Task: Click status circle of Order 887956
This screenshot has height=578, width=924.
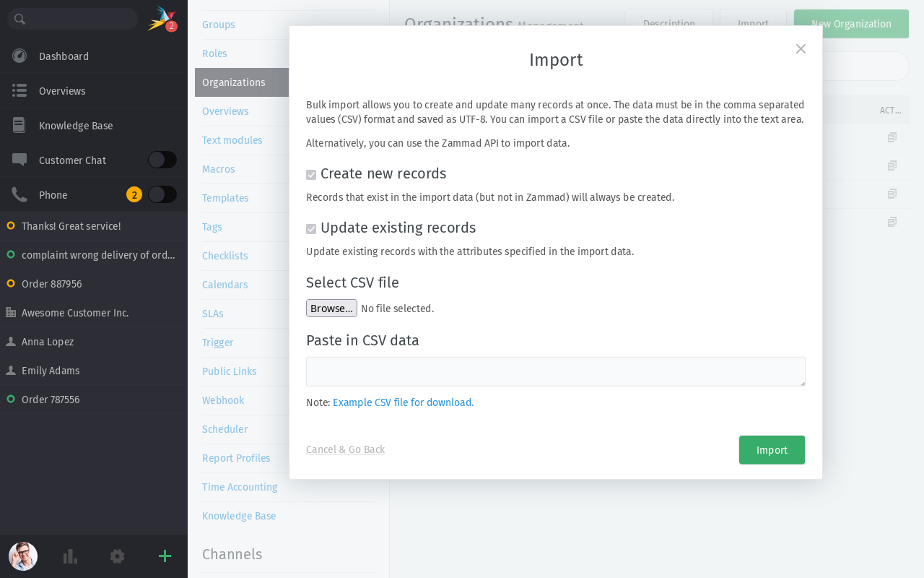Action: pos(11,284)
